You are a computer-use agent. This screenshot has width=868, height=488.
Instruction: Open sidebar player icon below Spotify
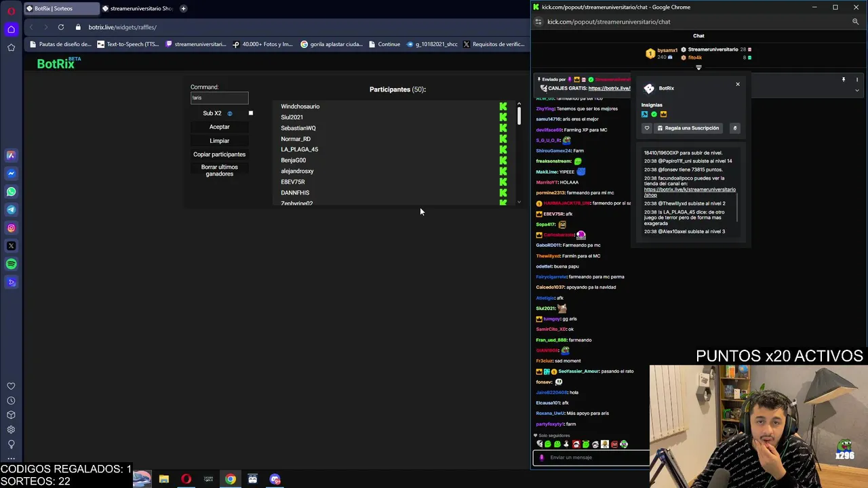tap(11, 283)
